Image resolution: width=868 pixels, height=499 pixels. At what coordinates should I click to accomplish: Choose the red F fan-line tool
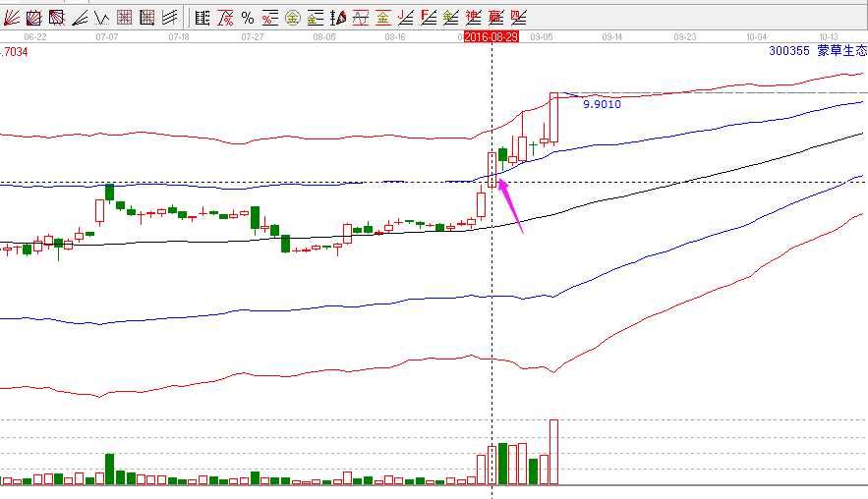click(429, 18)
